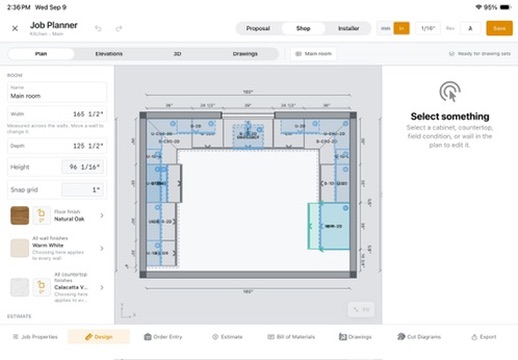Open Cut Diagrams in bottom bar
518x360 pixels.
419,337
